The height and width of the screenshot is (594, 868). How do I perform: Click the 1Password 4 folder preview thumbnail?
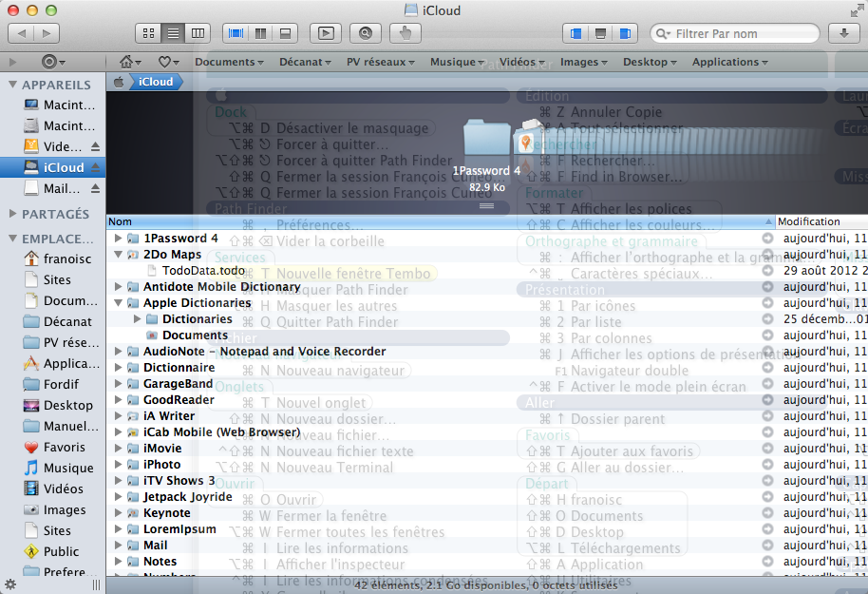(x=486, y=137)
